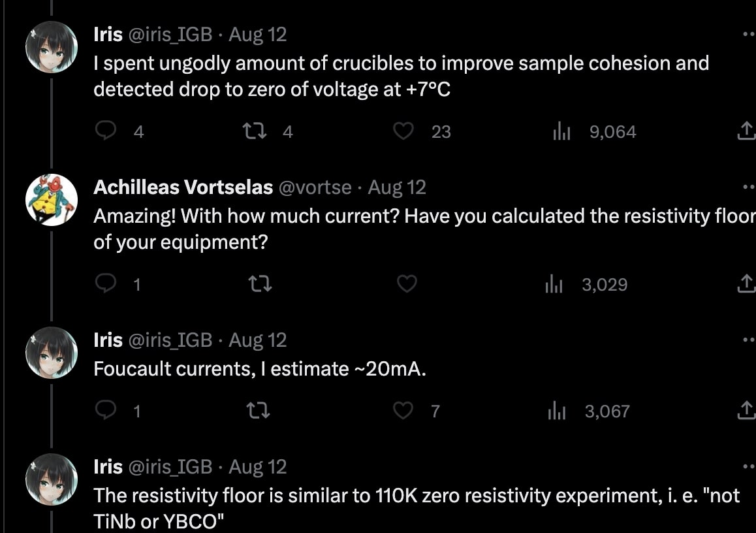Like the Foucault currents tweet
Screen dimensions: 756x533
405,411
